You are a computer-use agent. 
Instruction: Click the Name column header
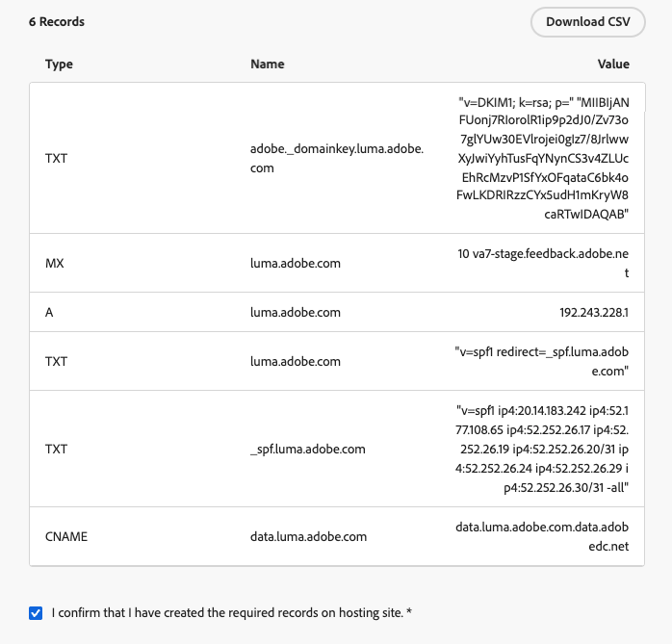(x=267, y=64)
